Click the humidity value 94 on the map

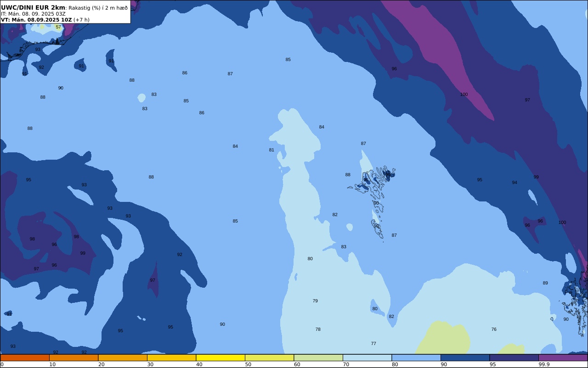[x=514, y=183]
